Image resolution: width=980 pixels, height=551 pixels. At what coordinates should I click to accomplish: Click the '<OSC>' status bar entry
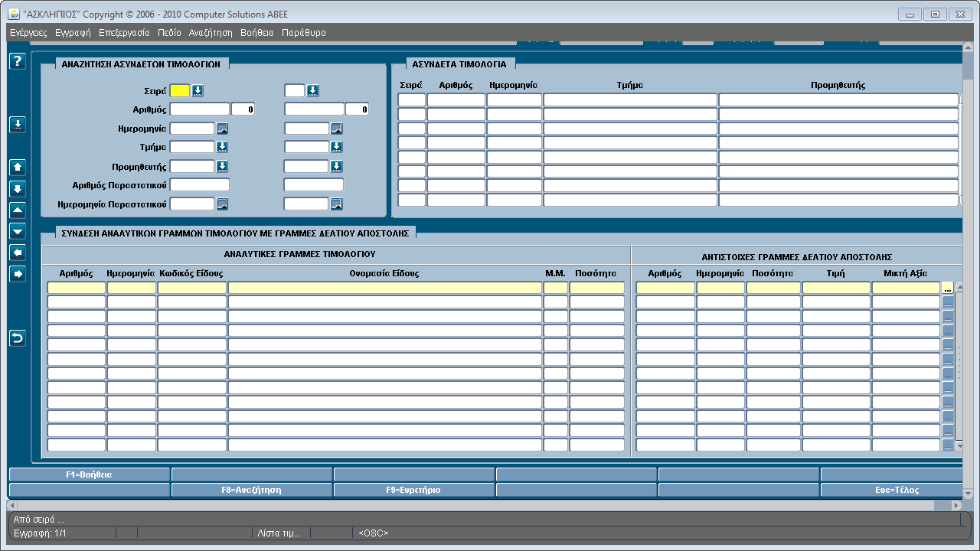tap(374, 533)
